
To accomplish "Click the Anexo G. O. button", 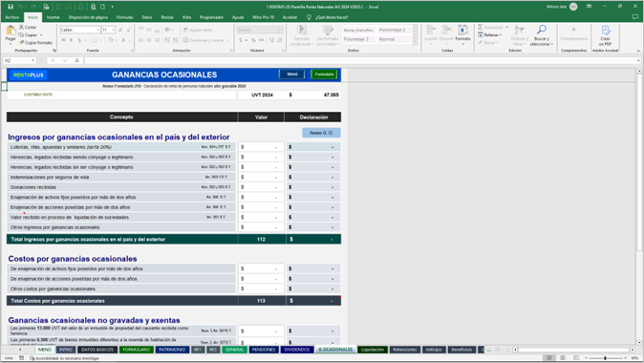I will tap(321, 133).
